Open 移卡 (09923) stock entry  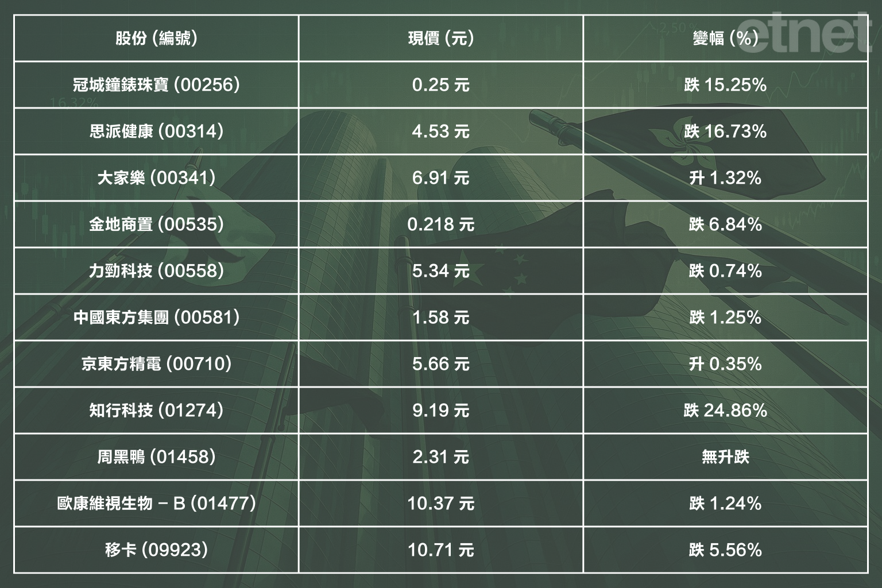156,550
